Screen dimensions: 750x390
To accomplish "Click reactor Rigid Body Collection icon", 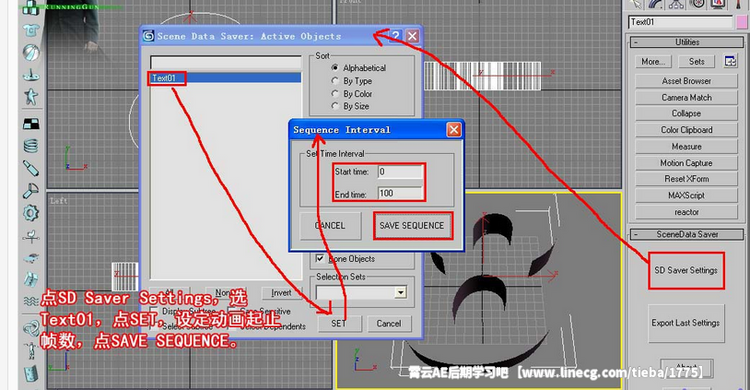I will 31,7.
